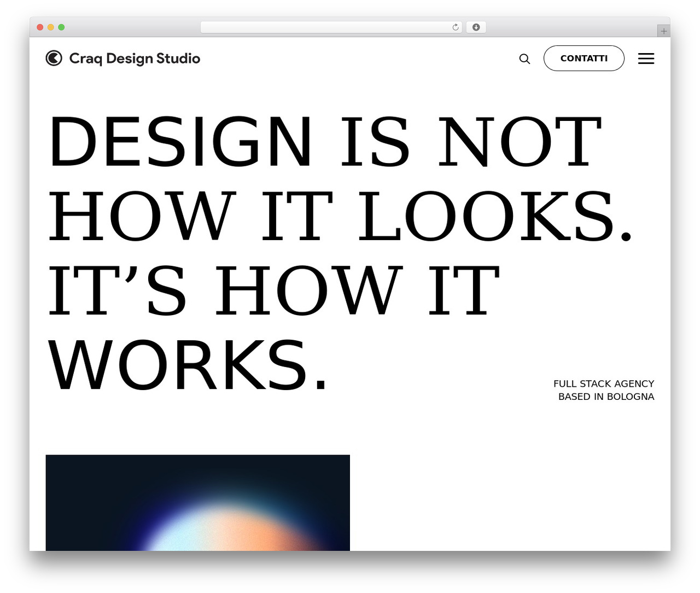Click the 'WORKS.' headline text
The image size is (700, 593).
click(188, 364)
